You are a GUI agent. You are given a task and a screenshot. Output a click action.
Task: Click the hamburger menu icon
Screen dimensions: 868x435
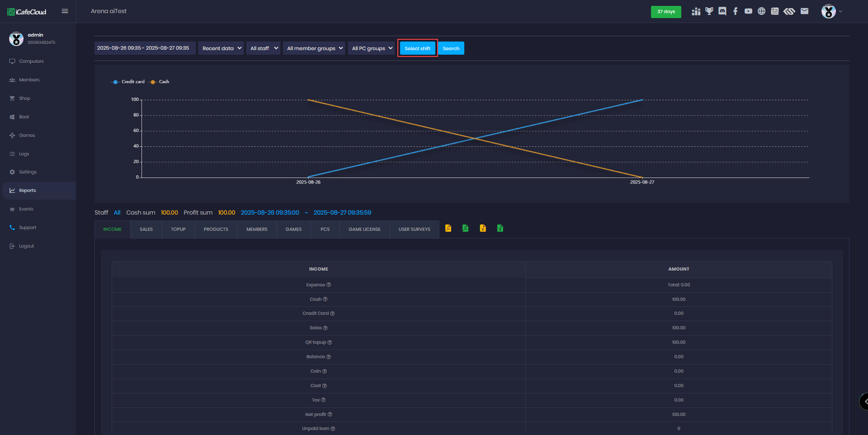point(65,11)
